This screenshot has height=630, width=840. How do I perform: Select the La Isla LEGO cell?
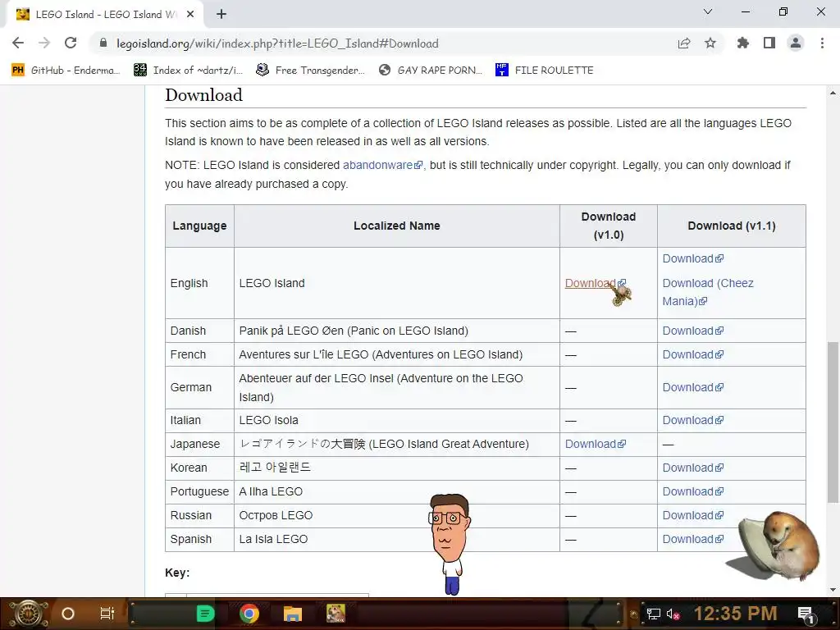pos(397,539)
